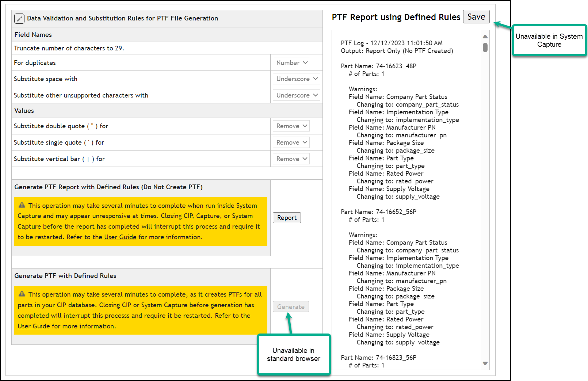588x381 pixels.
Task: Click the PTF log scrollbar thumb
Action: click(x=485, y=47)
